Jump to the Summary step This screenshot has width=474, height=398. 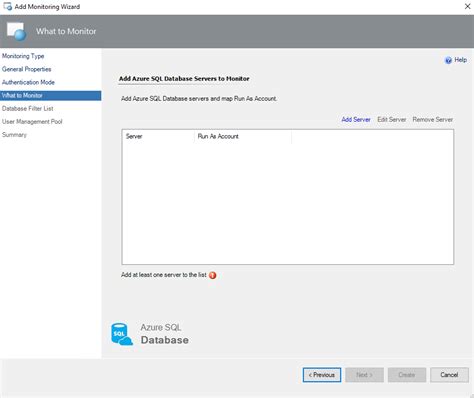[14, 135]
